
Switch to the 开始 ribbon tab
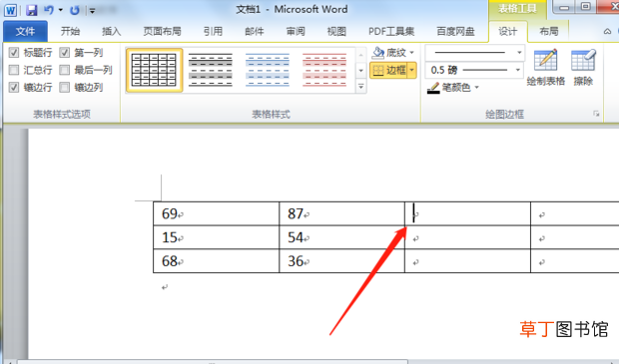coord(70,31)
